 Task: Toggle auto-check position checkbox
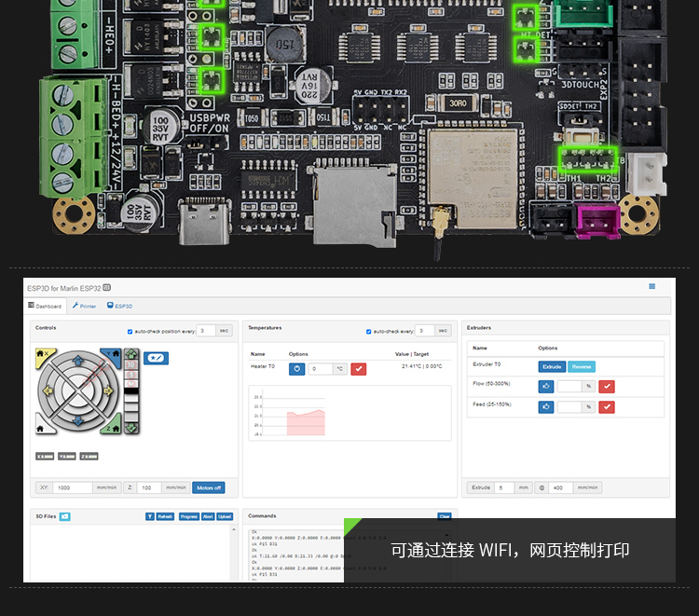click(130, 331)
